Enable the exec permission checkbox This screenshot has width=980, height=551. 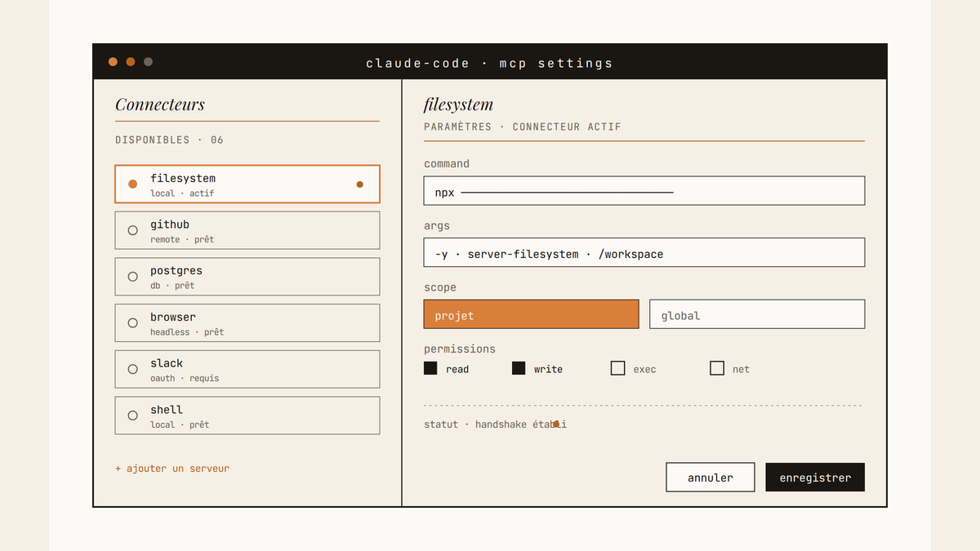pos(617,368)
